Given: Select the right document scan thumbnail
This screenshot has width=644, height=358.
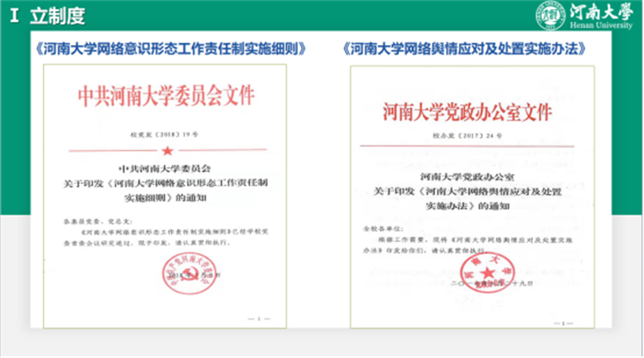Looking at the screenshot, I should click(x=472, y=197).
